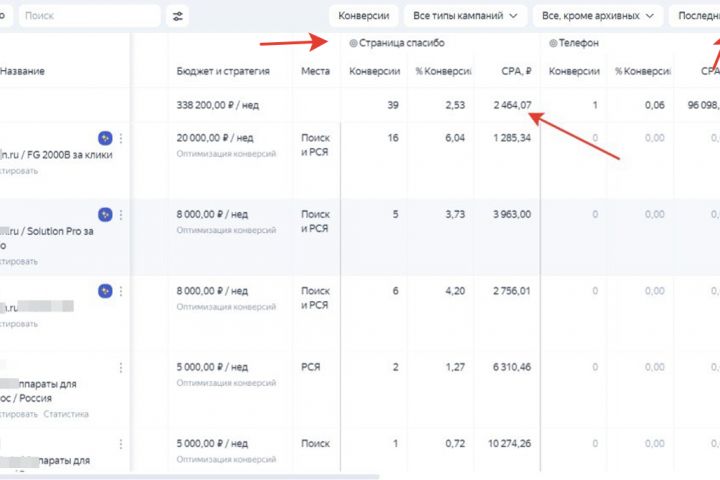Viewport: 720px width, 480px height.
Task: Click the Конверсии button in the toolbar
Action: pos(364,16)
